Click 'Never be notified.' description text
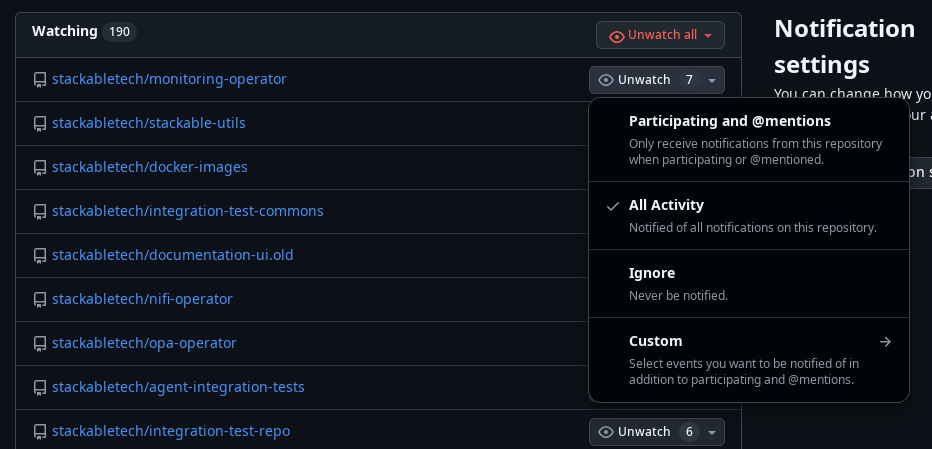 click(x=678, y=296)
